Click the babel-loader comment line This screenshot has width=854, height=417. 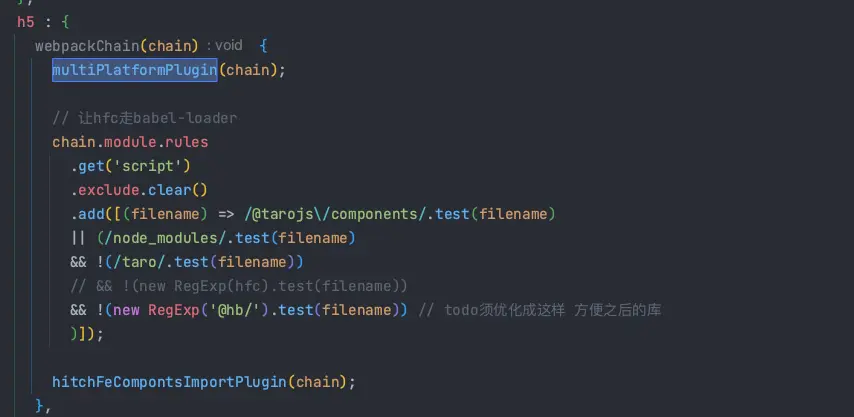[x=145, y=118]
